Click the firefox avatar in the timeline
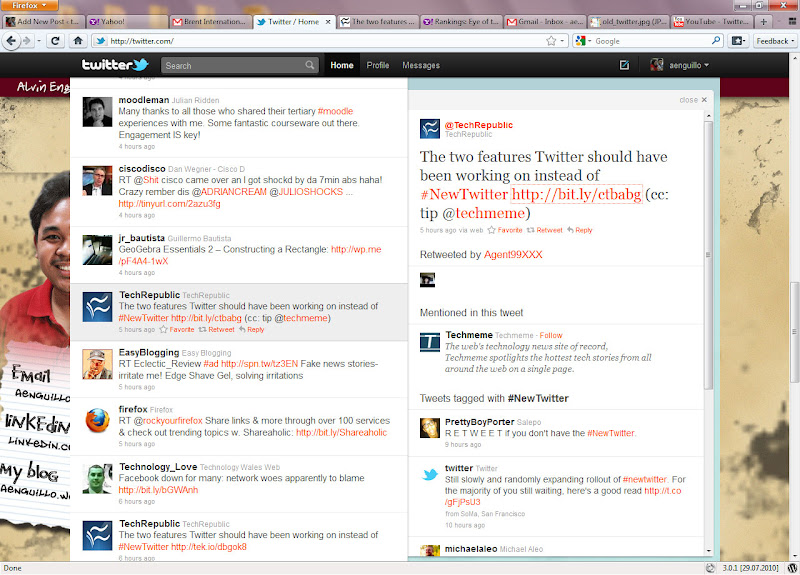800x575 pixels. point(97,421)
